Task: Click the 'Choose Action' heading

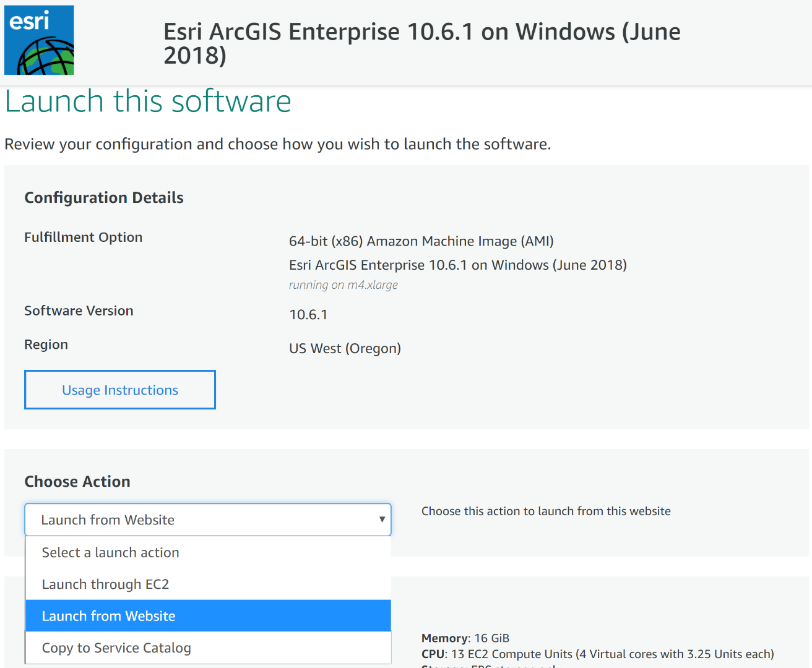Action: 77,482
